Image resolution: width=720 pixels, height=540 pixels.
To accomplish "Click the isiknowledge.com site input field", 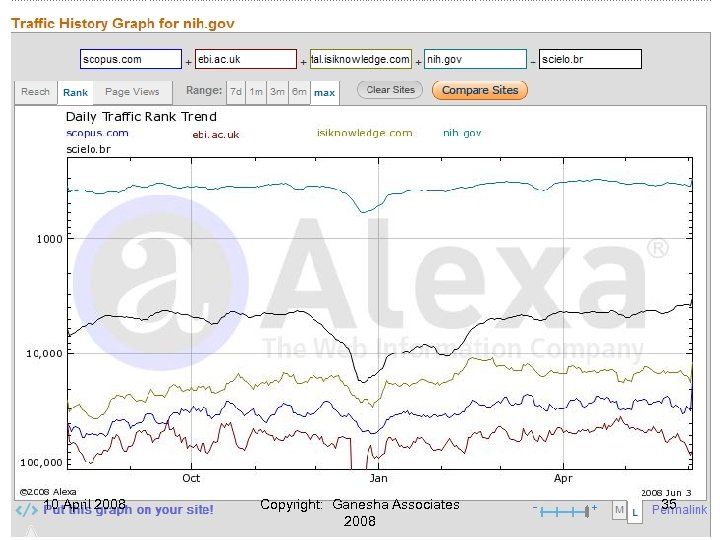I will [x=360, y=59].
